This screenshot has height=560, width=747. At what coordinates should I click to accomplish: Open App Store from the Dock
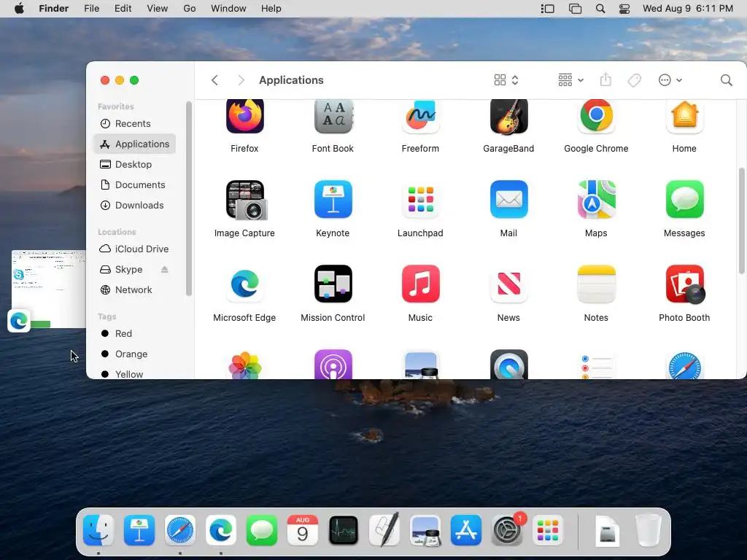(x=466, y=531)
